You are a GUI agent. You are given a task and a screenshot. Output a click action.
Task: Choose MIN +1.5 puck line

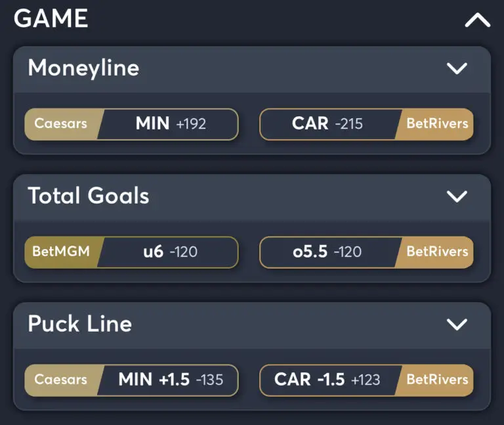pos(171,380)
